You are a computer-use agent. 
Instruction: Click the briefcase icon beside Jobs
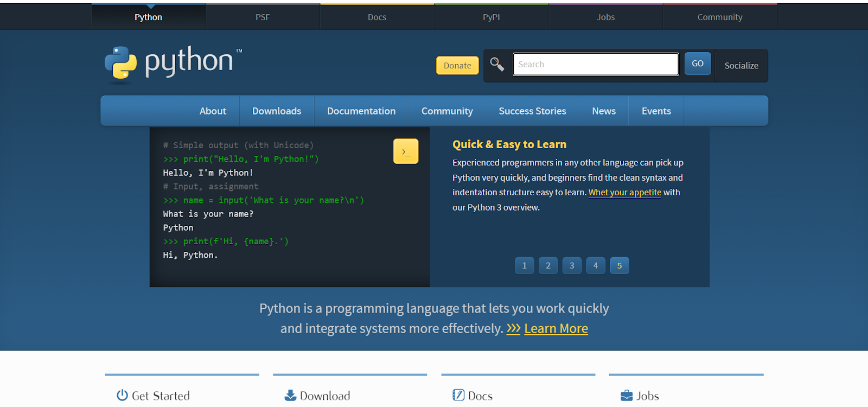627,395
